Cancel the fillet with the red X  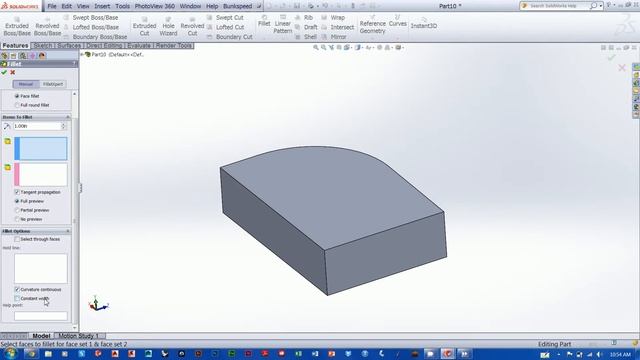click(x=13, y=72)
